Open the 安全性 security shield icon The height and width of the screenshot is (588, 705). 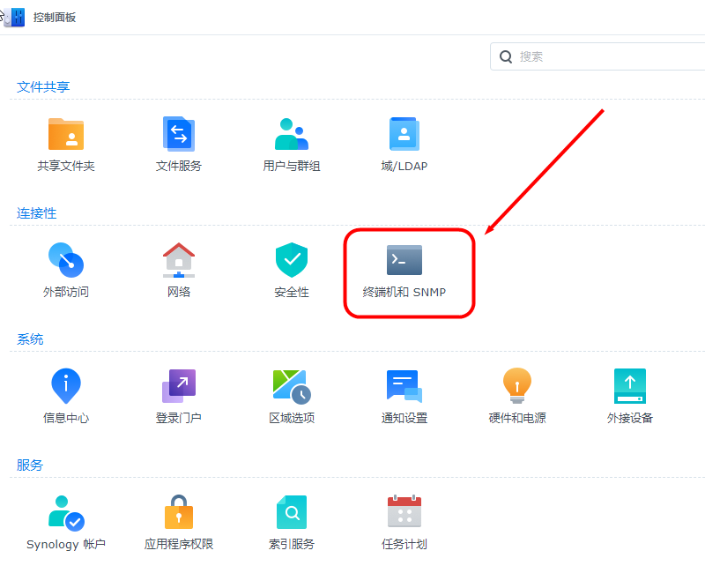pos(292,261)
